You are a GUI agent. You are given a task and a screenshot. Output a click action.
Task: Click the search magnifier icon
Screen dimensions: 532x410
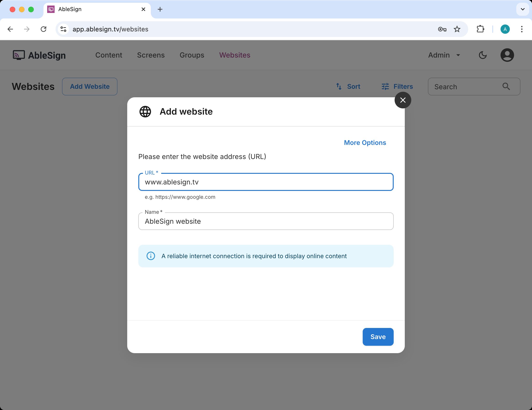coord(506,86)
